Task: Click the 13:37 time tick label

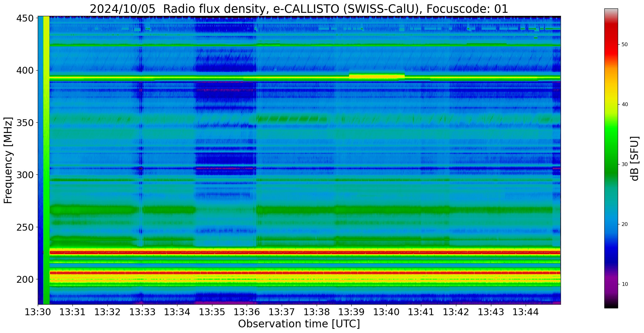Action: pos(282,312)
